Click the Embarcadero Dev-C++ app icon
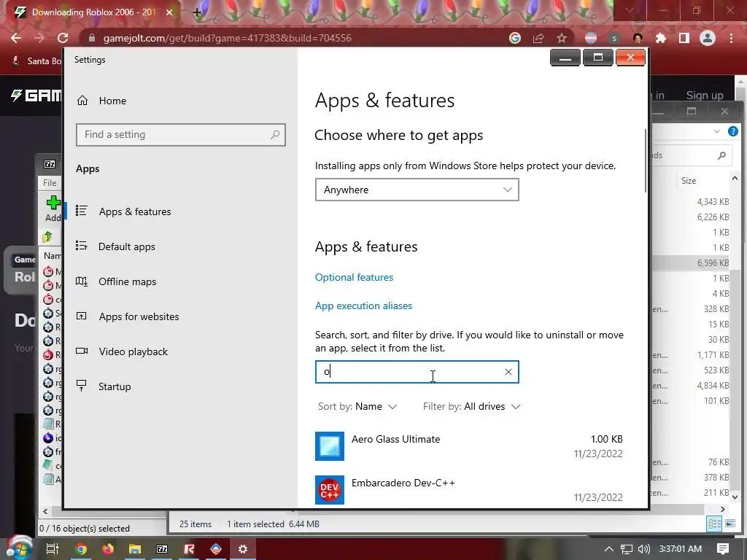The image size is (747, 560). point(330,490)
